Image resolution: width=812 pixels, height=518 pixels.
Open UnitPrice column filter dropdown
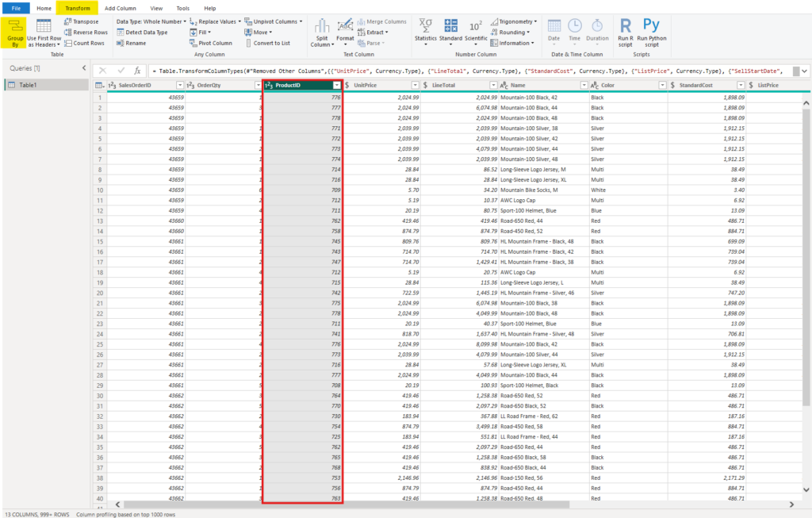[415, 85]
